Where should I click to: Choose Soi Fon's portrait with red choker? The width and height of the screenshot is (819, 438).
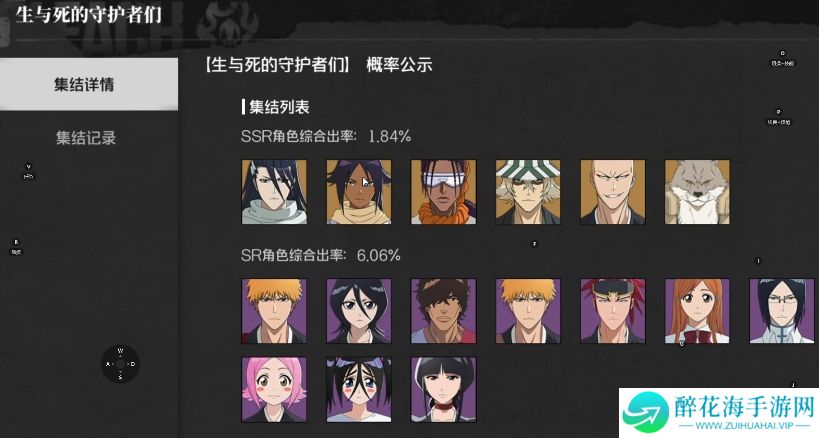[443, 389]
